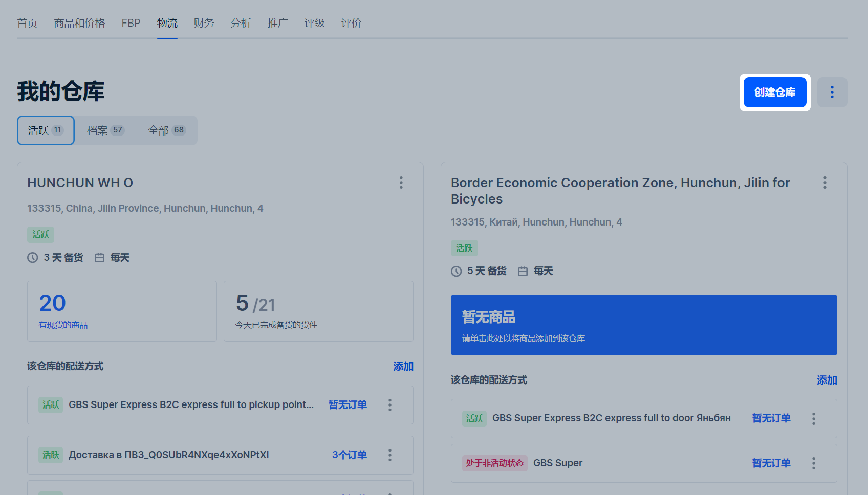This screenshot has height=495, width=868.
Task: Open the 物流 navigation tab
Action: tap(167, 23)
